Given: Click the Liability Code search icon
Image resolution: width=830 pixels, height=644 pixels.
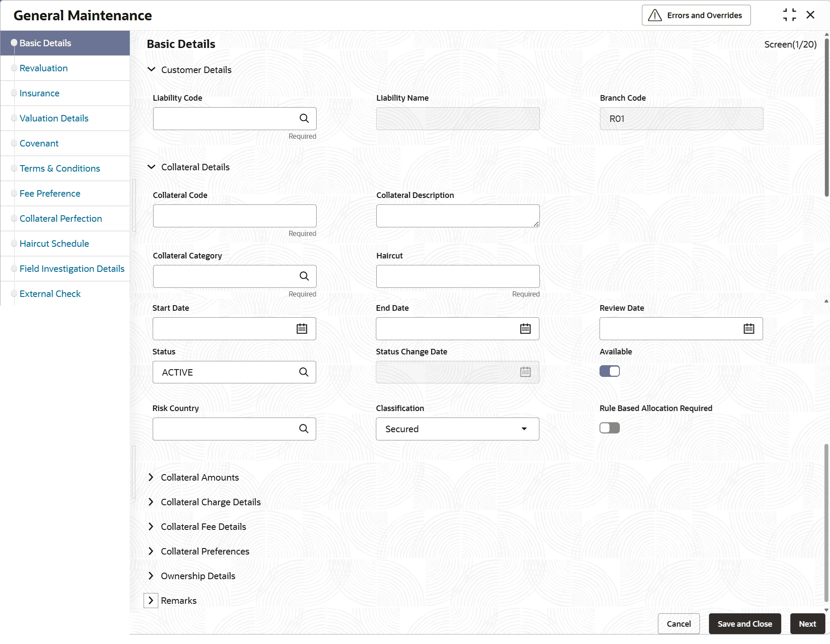Looking at the screenshot, I should tap(304, 118).
